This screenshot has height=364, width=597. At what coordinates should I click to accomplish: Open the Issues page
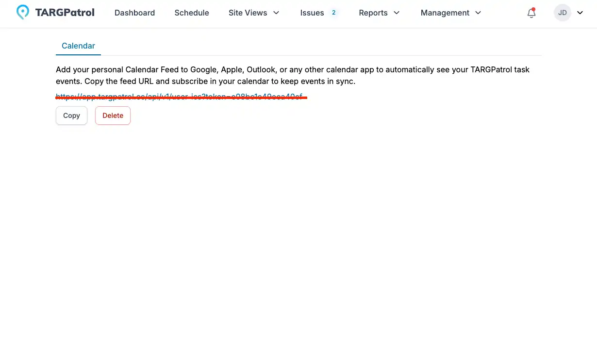[x=312, y=13]
